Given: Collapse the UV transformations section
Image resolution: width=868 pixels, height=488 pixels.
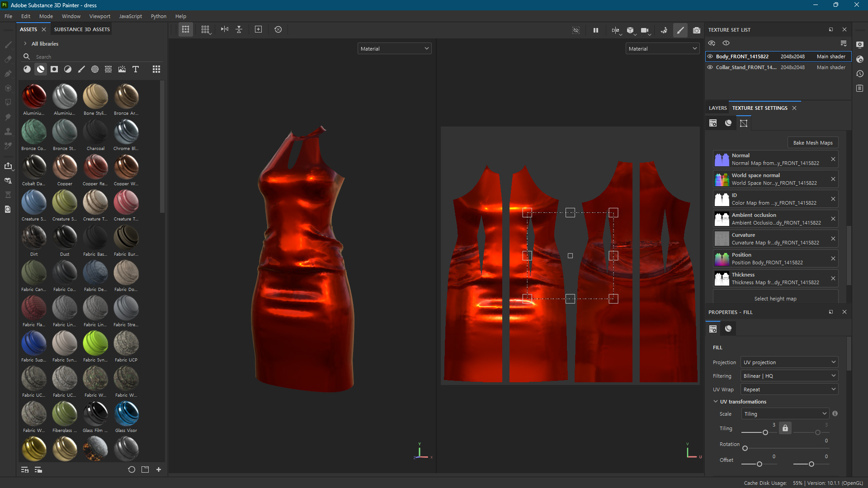Looking at the screenshot, I should pos(716,402).
